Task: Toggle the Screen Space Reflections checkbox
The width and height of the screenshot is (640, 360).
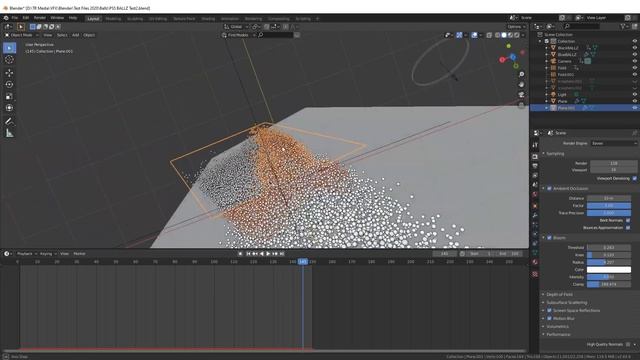Action: 549,311
